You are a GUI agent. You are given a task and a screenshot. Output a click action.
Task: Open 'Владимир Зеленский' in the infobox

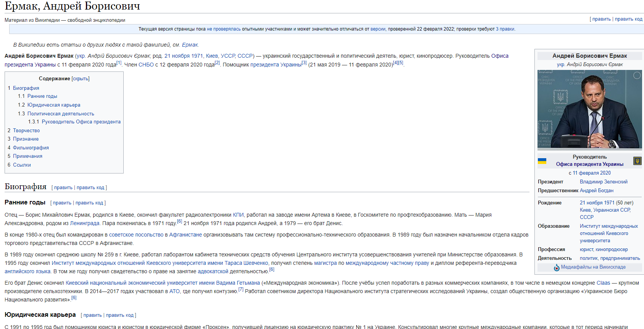604,182
